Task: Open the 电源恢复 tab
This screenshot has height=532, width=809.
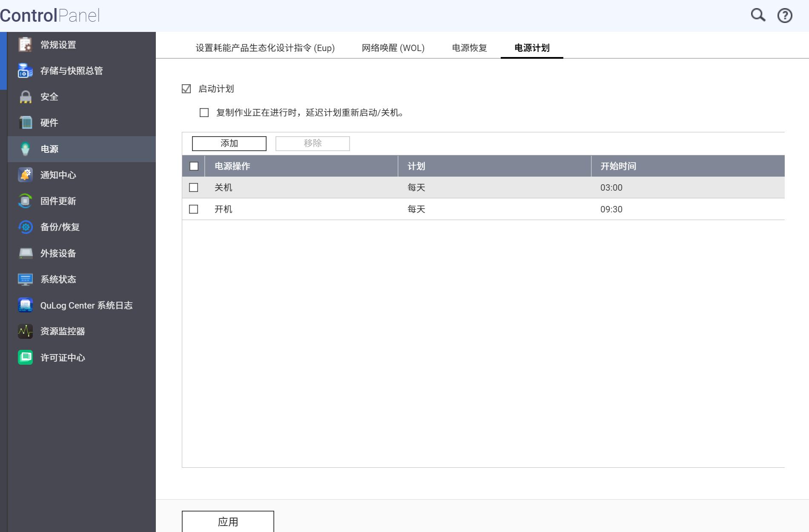Action: pos(469,48)
